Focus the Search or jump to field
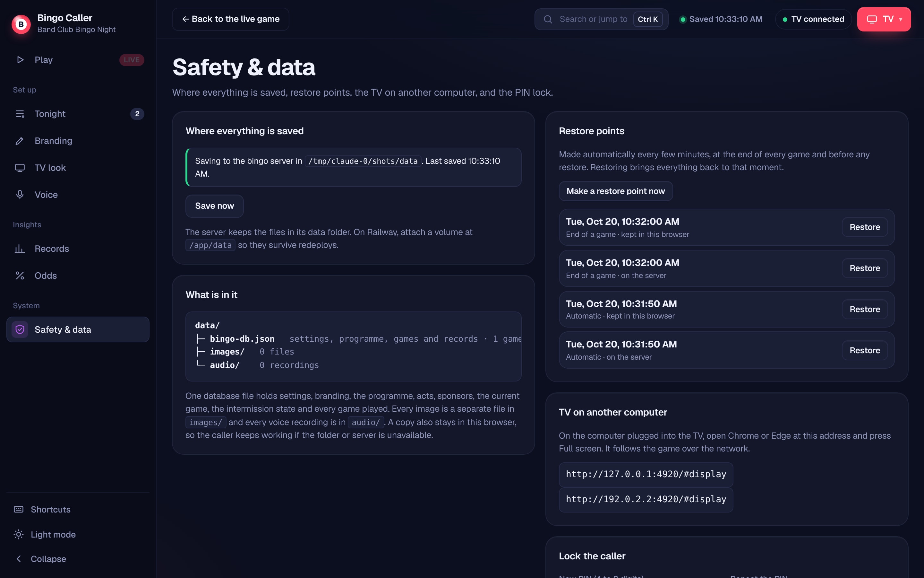 tap(601, 19)
